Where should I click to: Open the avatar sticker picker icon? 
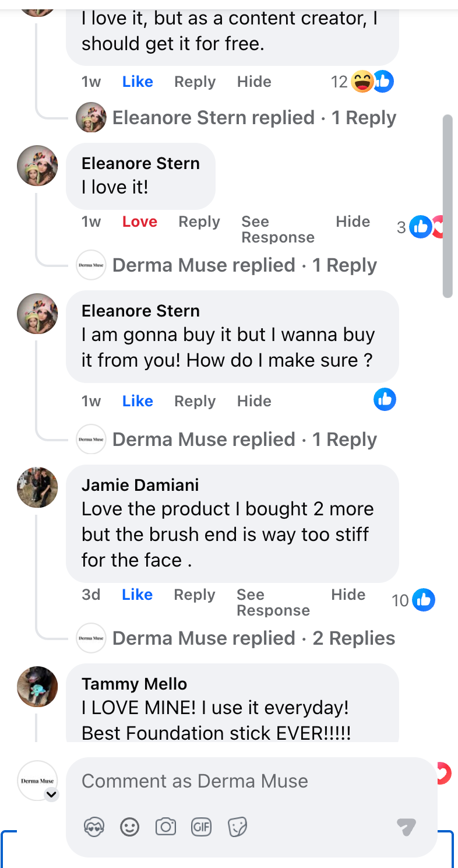(94, 827)
